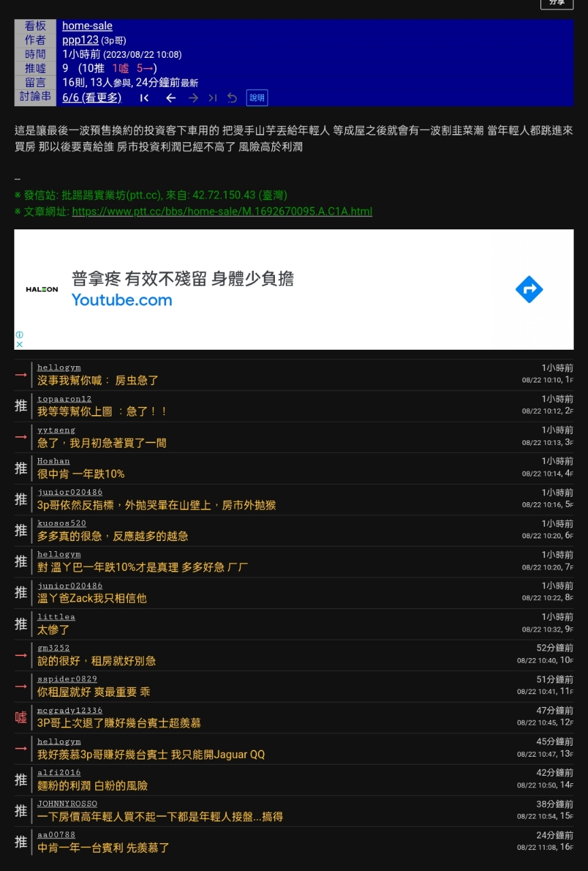Click the blue ad direction arrow icon

[529, 289]
